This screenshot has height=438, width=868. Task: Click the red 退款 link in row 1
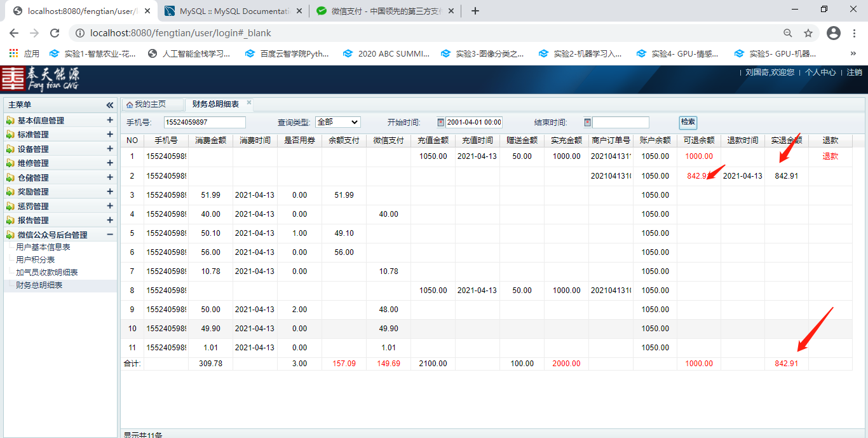coord(830,156)
